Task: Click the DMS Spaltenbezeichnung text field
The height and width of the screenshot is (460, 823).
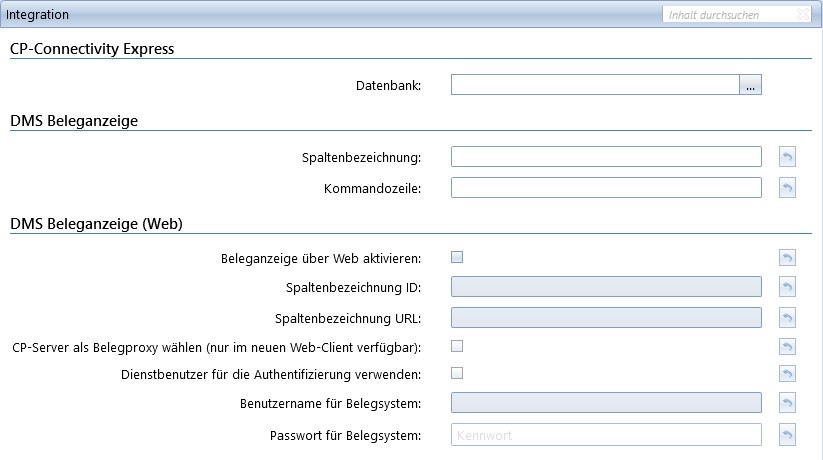Action: [606, 156]
